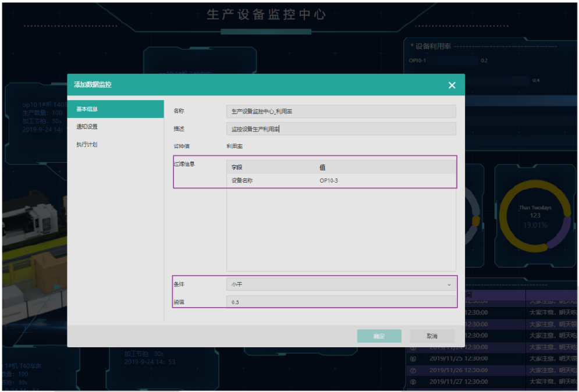Select the OP10-3 value cell

click(x=329, y=180)
